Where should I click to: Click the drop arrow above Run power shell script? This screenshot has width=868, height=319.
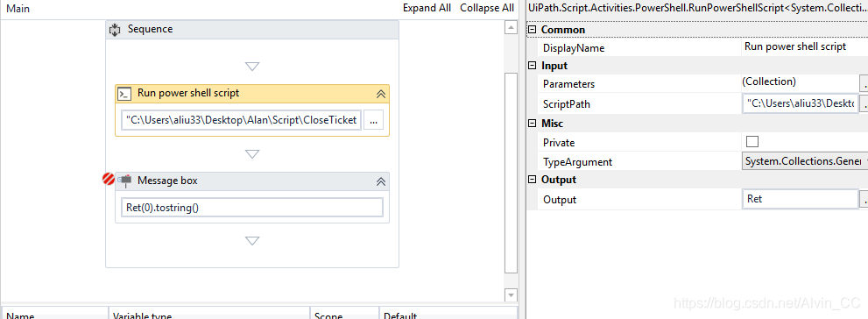(252, 67)
